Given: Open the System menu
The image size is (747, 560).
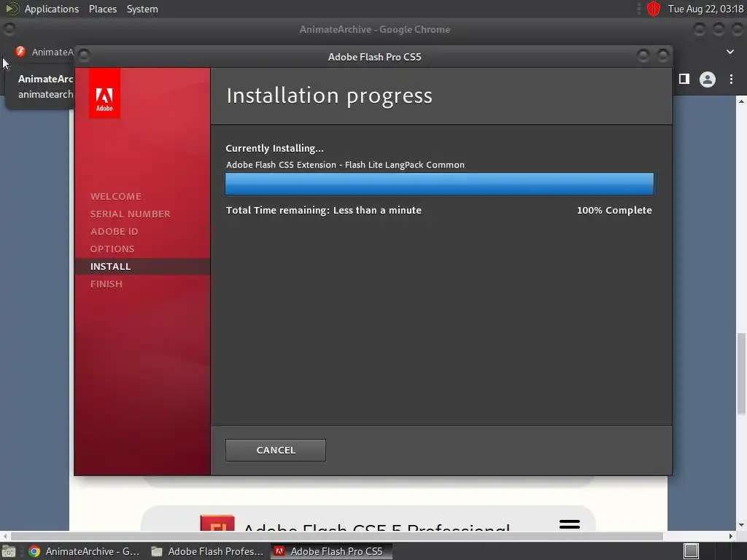Looking at the screenshot, I should click(142, 9).
